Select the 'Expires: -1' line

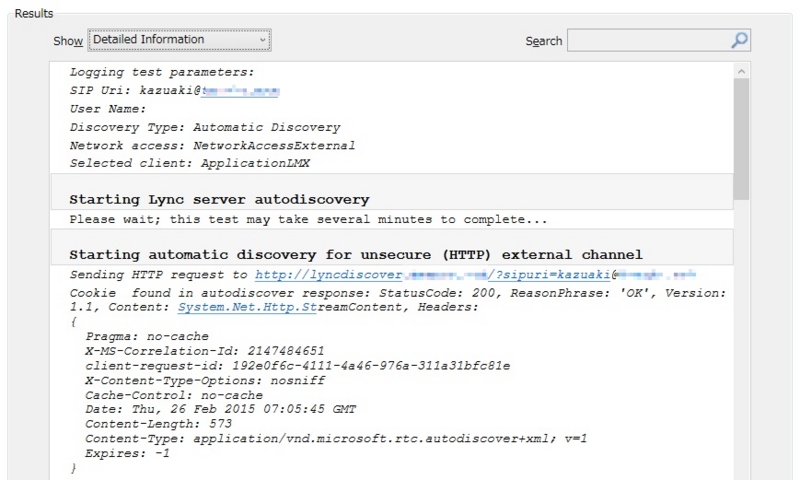(x=128, y=453)
